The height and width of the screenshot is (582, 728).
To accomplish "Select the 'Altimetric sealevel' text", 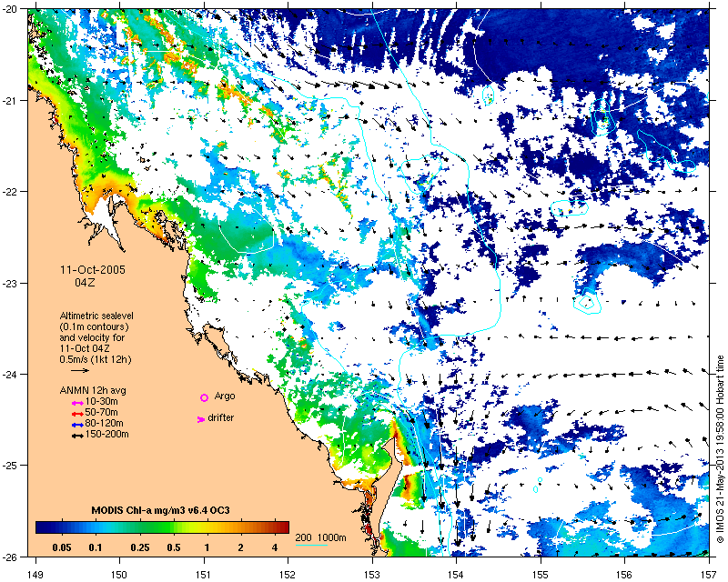I will pos(96,316).
